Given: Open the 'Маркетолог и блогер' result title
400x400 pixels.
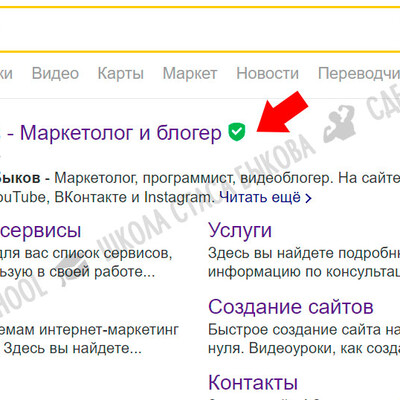Looking at the screenshot, I should point(121,133).
